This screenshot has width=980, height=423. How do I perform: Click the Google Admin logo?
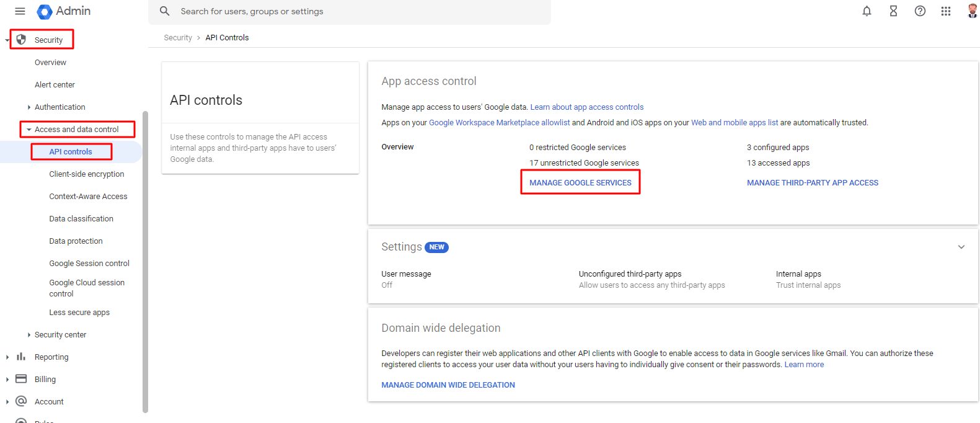(x=64, y=11)
